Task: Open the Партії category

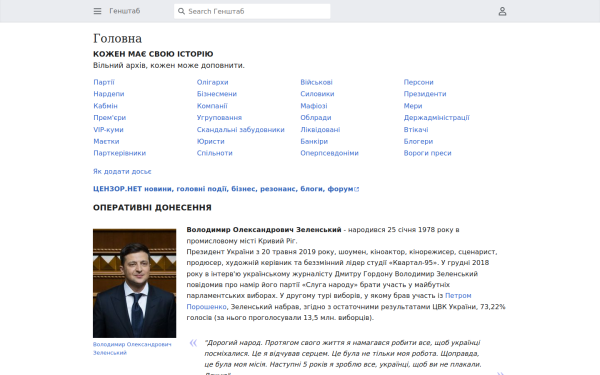Action: tap(104, 82)
